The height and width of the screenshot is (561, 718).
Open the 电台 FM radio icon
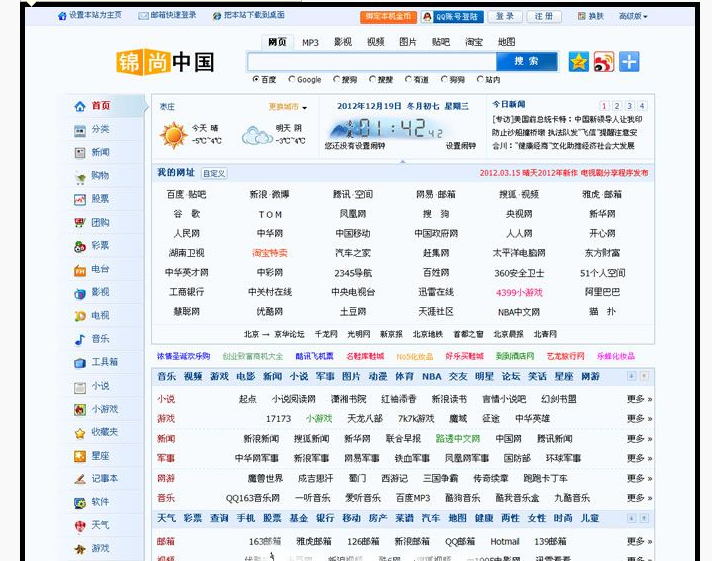tap(80, 270)
